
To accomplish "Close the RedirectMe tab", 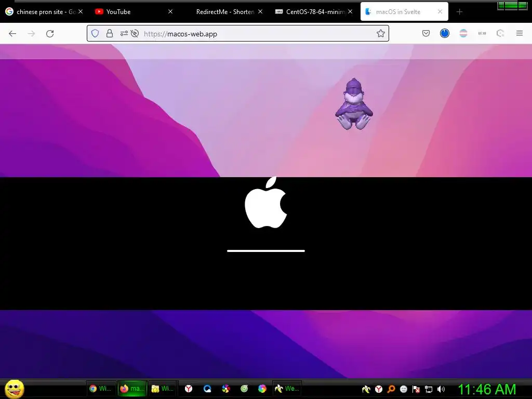I will coord(260,11).
